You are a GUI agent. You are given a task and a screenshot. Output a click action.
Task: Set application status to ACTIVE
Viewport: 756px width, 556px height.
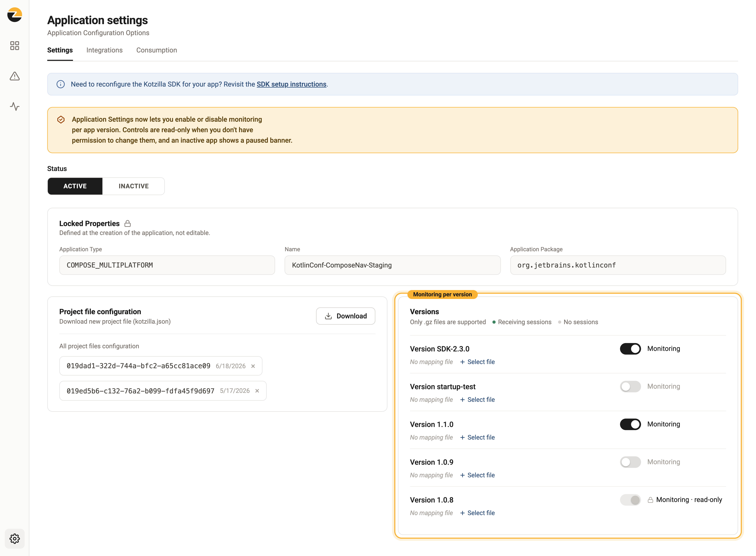(75, 186)
